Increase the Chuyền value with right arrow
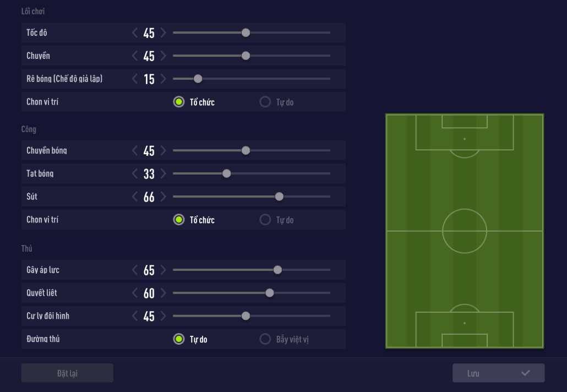This screenshot has height=392, width=567. click(x=163, y=56)
